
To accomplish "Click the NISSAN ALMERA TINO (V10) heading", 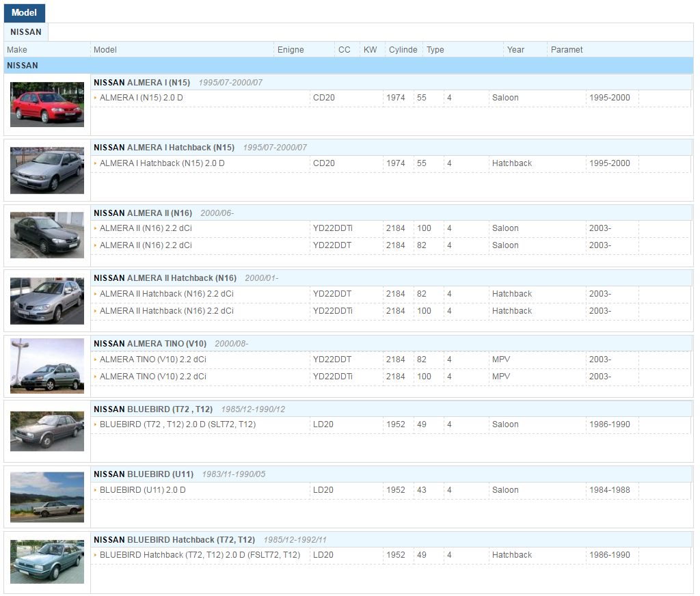I will pos(150,344).
